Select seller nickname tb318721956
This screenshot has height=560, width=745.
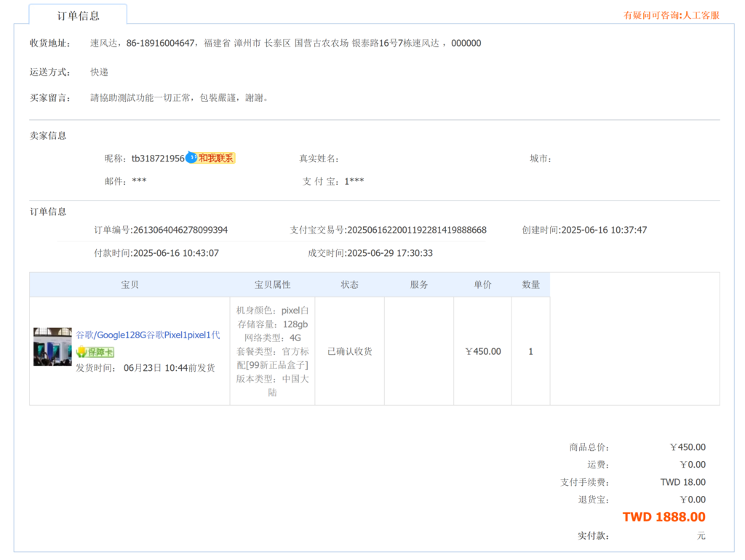(x=158, y=158)
